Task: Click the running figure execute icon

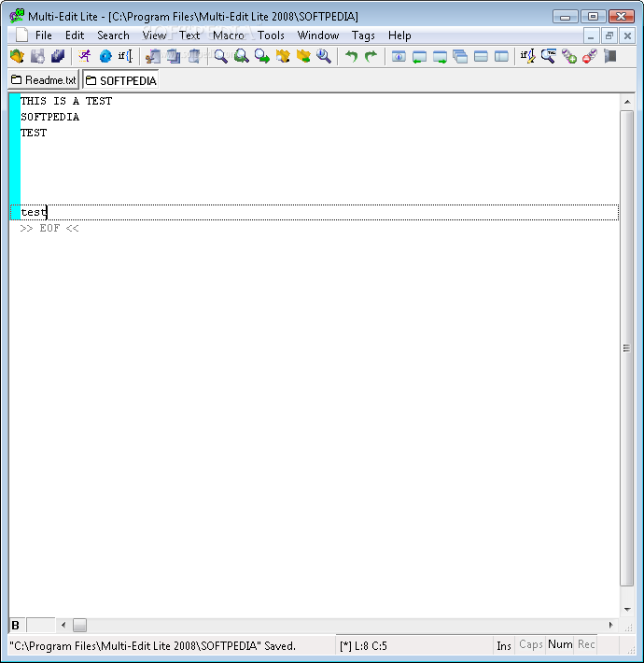Action: (85, 56)
